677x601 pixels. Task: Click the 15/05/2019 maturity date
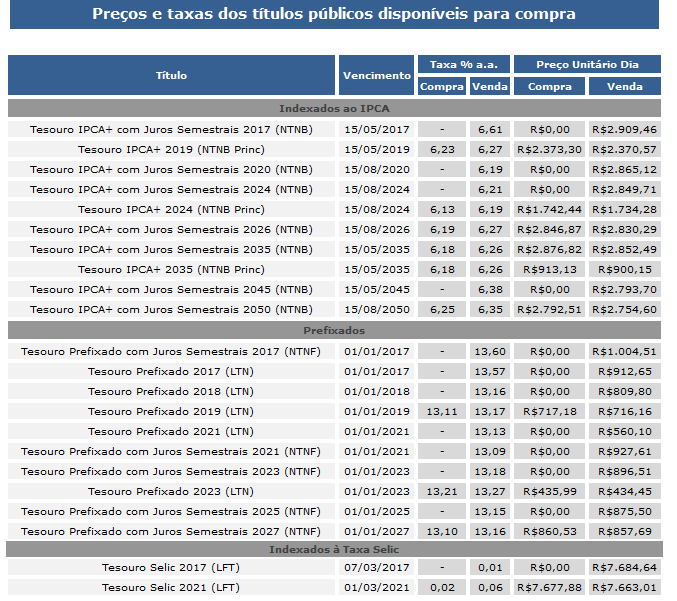(376, 149)
